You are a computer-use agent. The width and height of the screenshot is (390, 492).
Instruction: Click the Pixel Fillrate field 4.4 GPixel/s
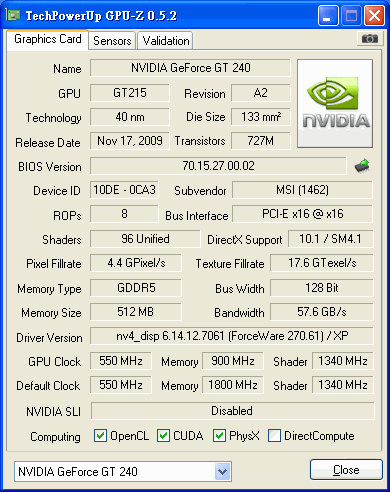[136, 263]
